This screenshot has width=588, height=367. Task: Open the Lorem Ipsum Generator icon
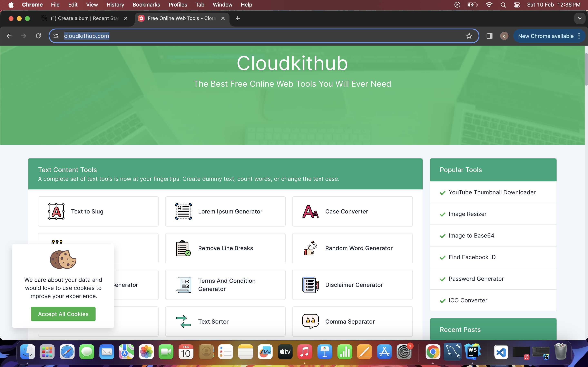184,211
